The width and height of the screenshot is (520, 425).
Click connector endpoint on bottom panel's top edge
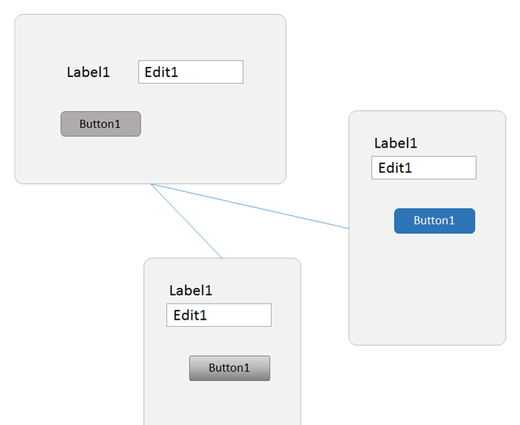pos(222,258)
